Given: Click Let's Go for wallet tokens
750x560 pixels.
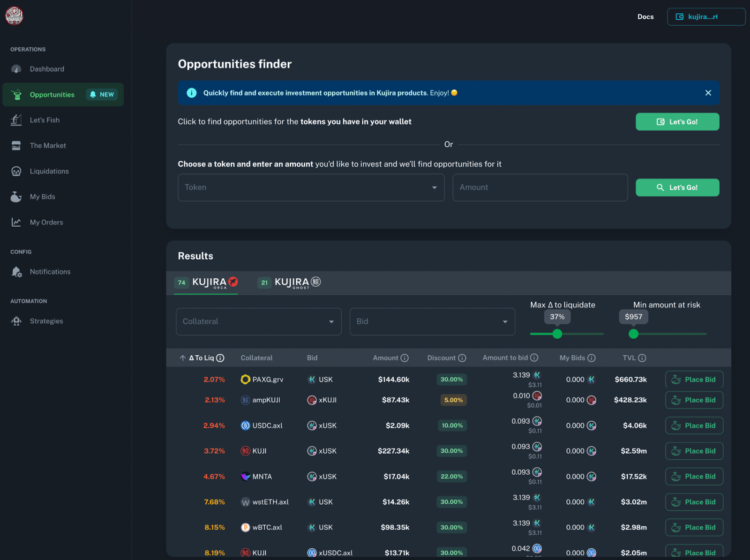Looking at the screenshot, I should 677,122.
